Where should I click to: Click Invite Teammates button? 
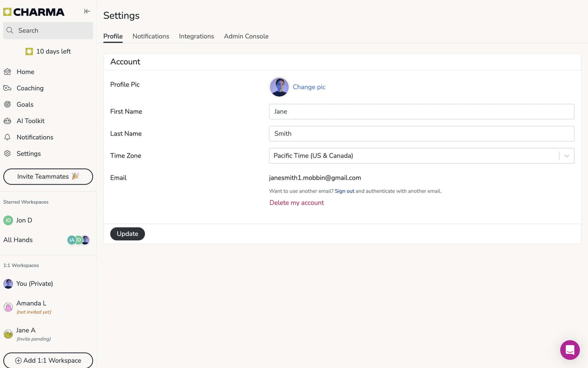(x=48, y=177)
